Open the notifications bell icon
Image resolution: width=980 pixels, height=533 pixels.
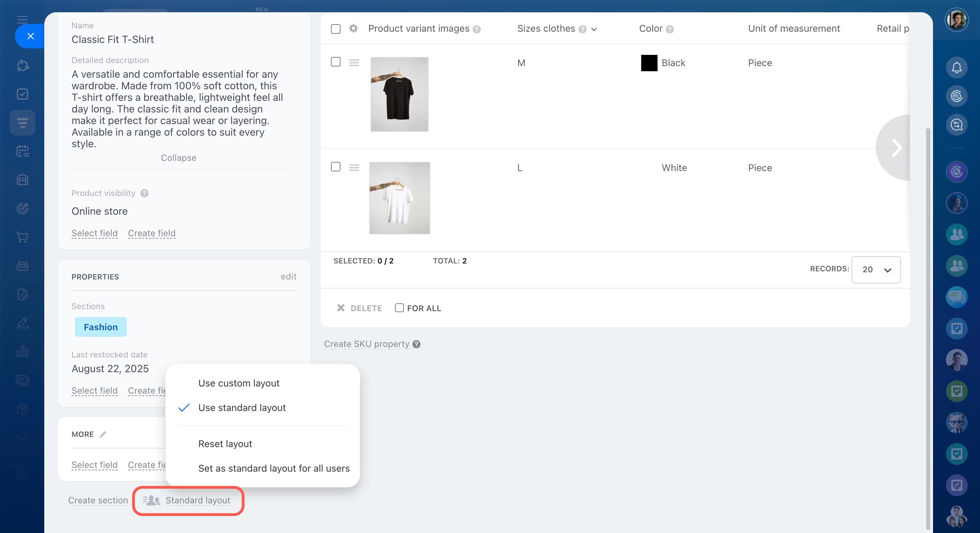tap(956, 67)
